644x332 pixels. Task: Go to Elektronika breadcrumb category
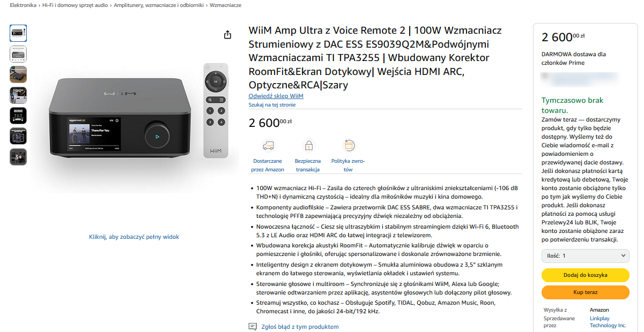[x=24, y=5]
